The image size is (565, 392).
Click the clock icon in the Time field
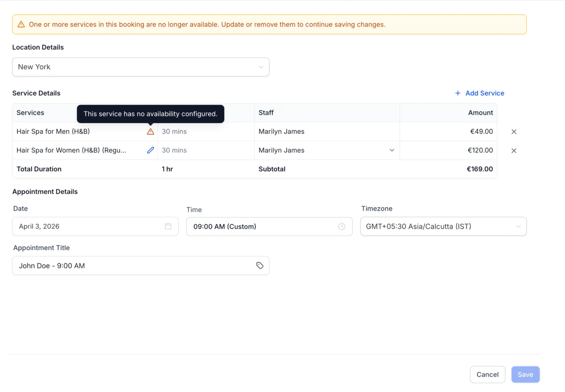(342, 227)
